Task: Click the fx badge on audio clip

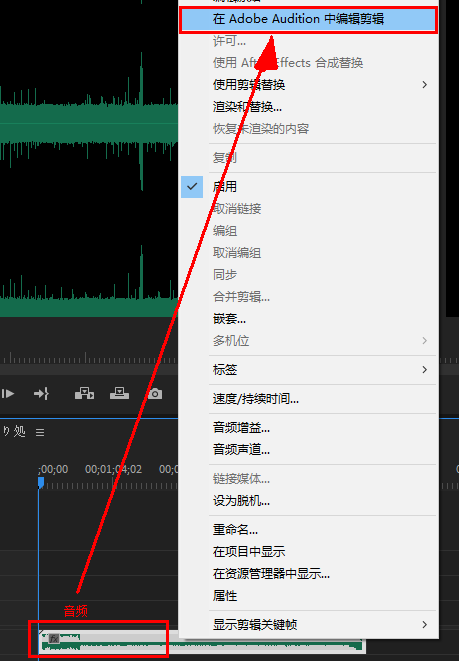Action: 54,639
